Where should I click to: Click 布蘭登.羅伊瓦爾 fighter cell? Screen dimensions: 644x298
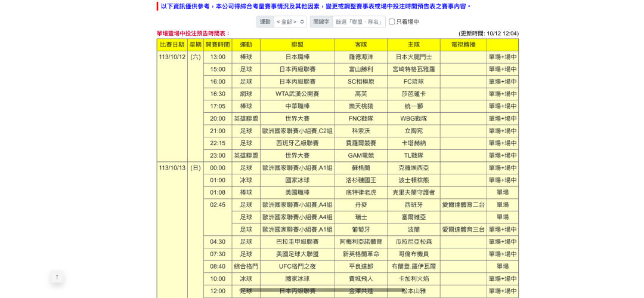[414, 267]
